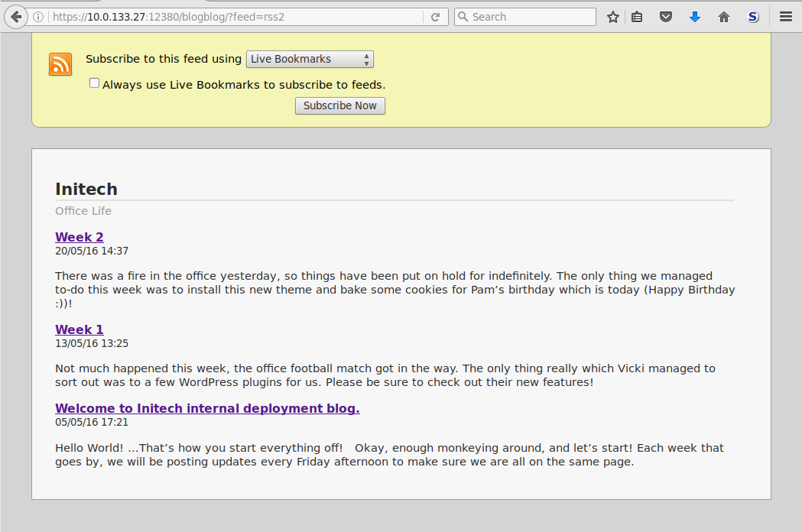Screen dimensions: 802x532
Task: Bookmark this page with the star icon
Action: (612, 17)
